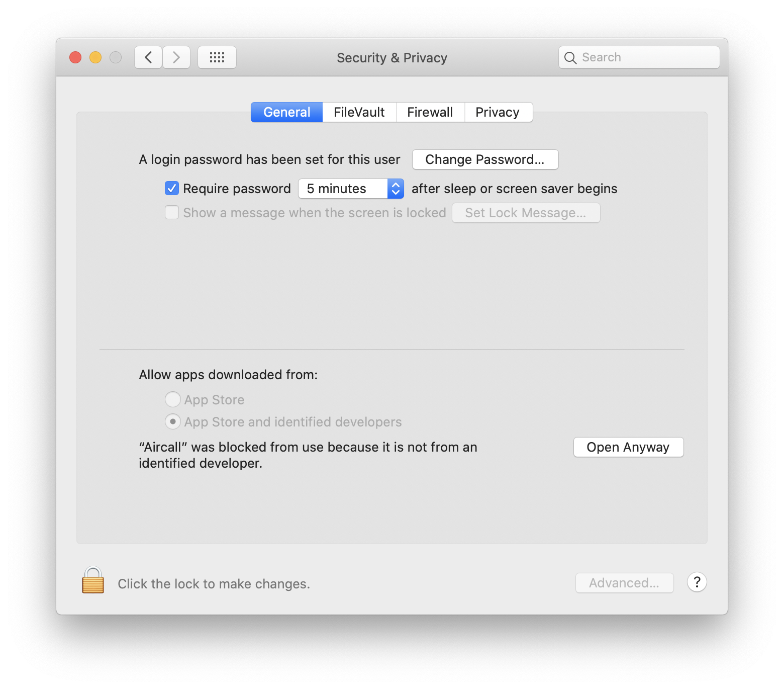Show all preferences with the grid icon

(217, 57)
